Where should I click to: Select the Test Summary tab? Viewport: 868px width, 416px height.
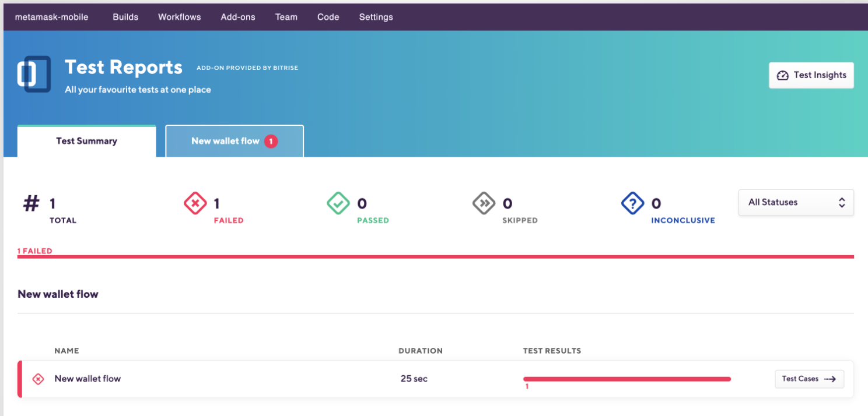(87, 141)
